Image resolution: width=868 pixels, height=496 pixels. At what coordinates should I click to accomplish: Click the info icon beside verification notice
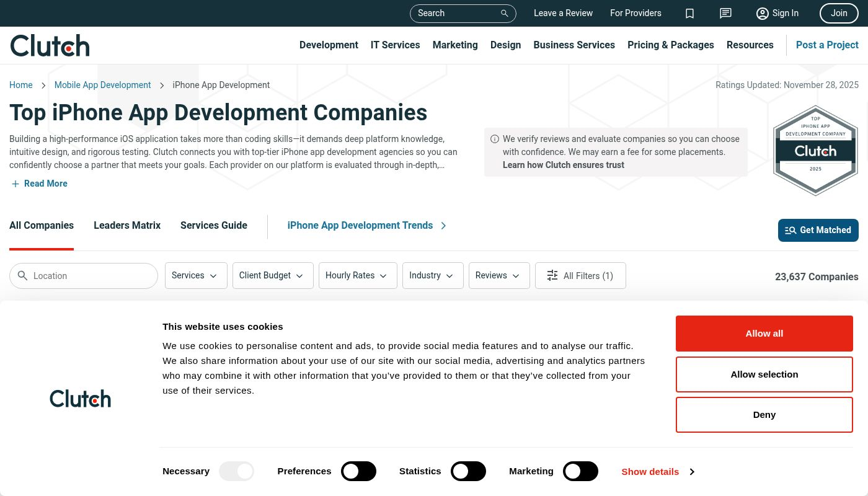495,139
